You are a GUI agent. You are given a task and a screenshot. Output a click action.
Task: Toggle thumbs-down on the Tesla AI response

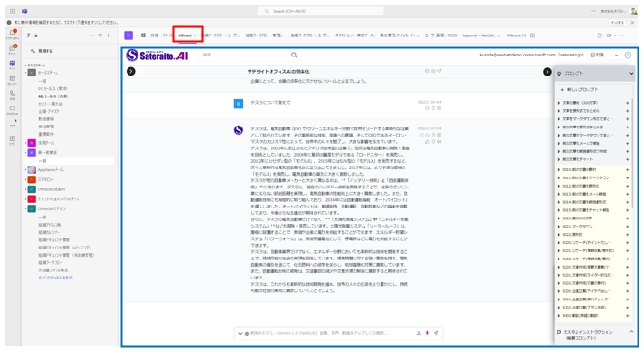tap(433, 142)
